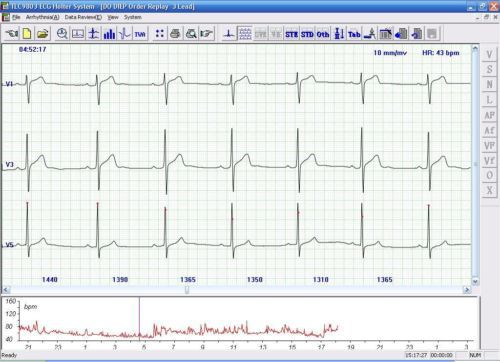Click the heart rate trend graph near hour 9

point(203,330)
